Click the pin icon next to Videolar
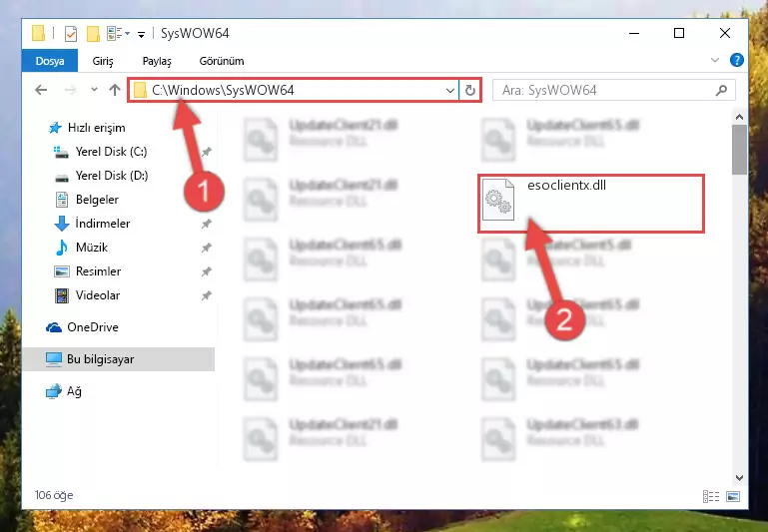 [206, 295]
